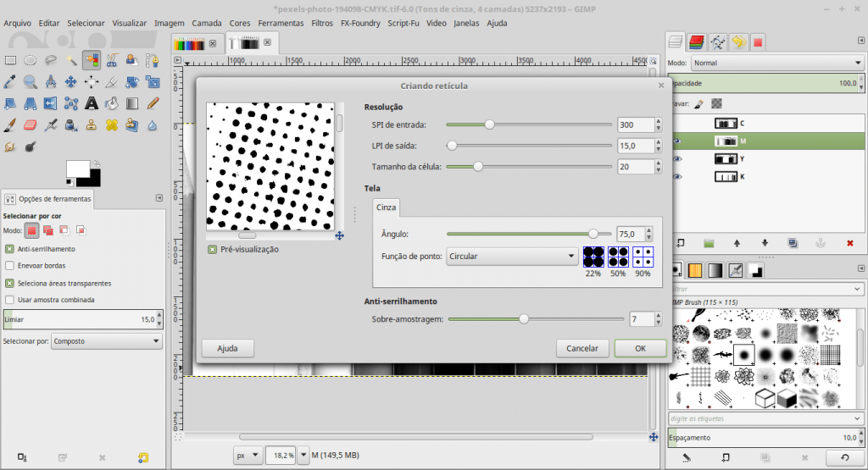Expand the Modo Normal layer mode dropdown
Image resolution: width=868 pixels, height=470 pixels.
pos(776,63)
